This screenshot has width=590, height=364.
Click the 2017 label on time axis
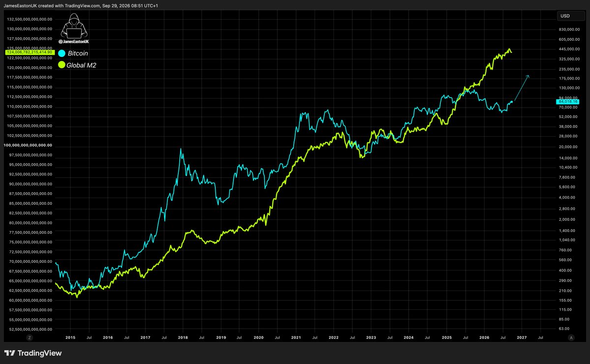pyautogui.click(x=146, y=337)
